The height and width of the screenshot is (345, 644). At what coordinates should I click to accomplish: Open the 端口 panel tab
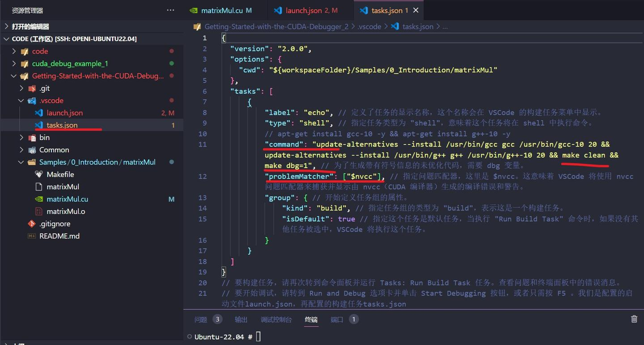[x=337, y=320]
